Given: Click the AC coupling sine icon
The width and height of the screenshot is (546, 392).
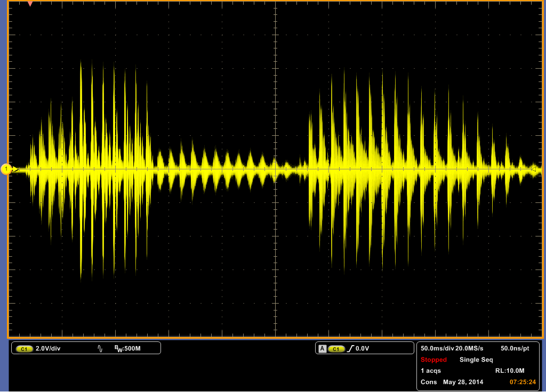Looking at the screenshot, I should click(x=100, y=348).
